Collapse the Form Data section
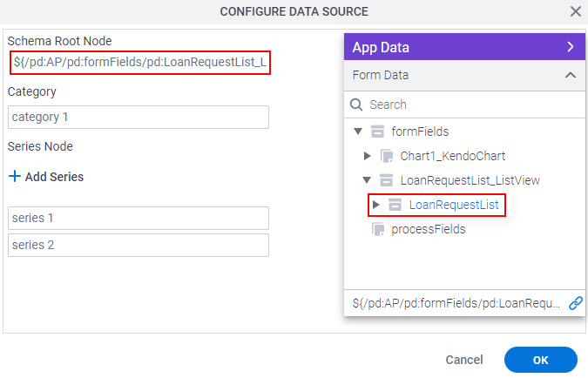The image size is (588, 378). coord(571,76)
